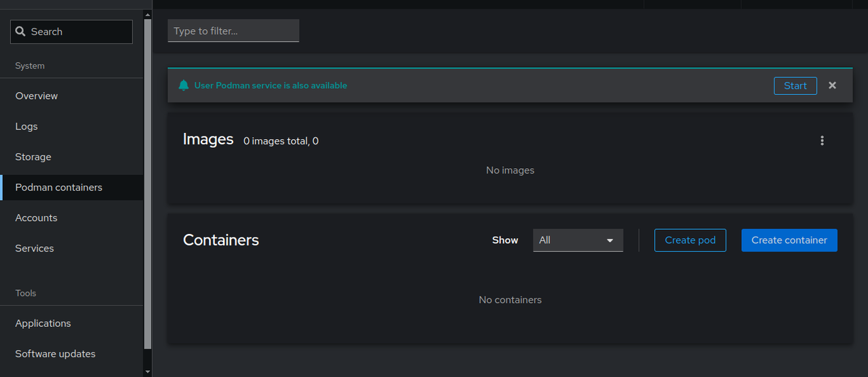Open the Accounts page
The height and width of the screenshot is (377, 868).
coord(71,218)
